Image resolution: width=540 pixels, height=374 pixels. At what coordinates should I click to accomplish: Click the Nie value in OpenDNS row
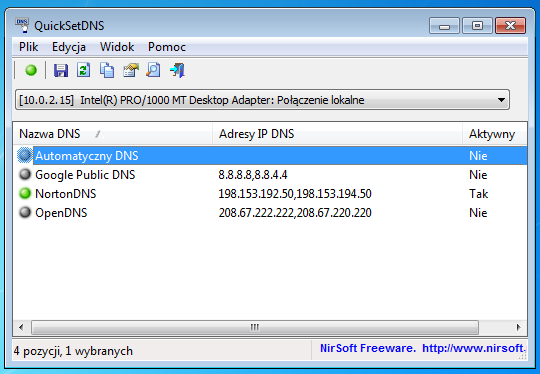pyautogui.click(x=478, y=213)
